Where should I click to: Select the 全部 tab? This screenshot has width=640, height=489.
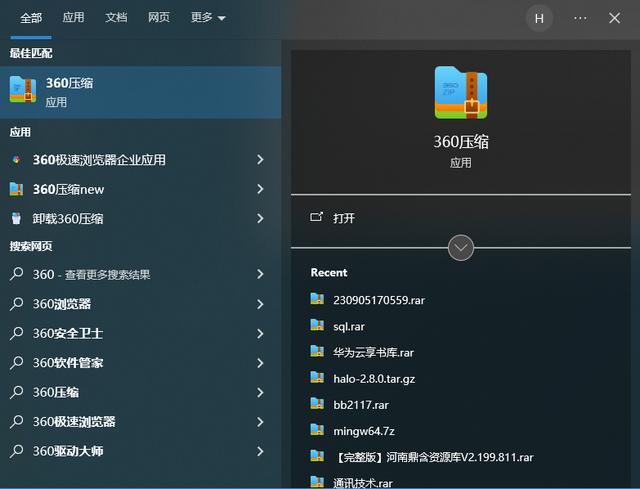click(x=31, y=18)
